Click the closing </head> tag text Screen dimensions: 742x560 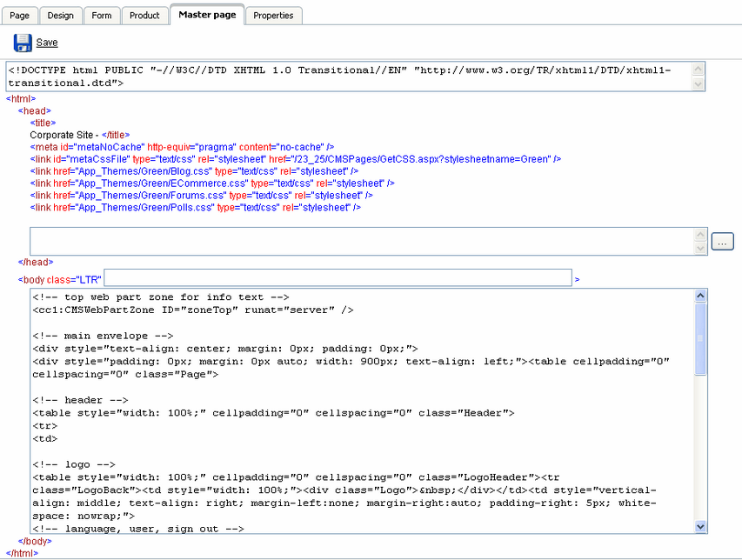[x=36, y=262]
